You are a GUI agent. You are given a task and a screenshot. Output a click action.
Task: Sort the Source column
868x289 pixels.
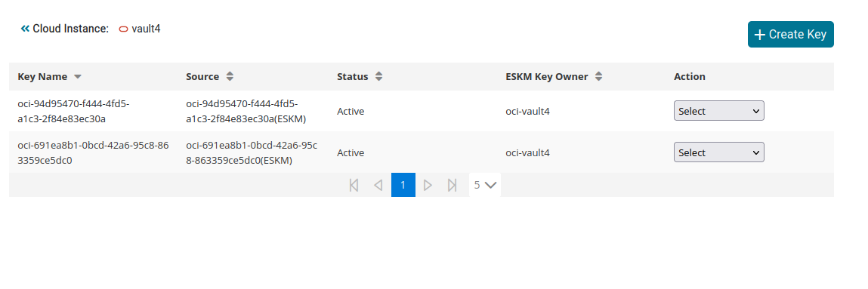230,77
